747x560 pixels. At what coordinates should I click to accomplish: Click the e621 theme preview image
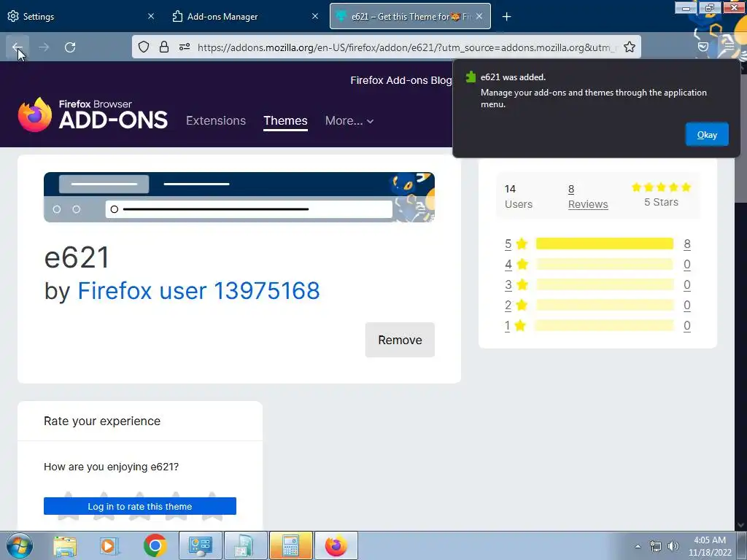239,197
